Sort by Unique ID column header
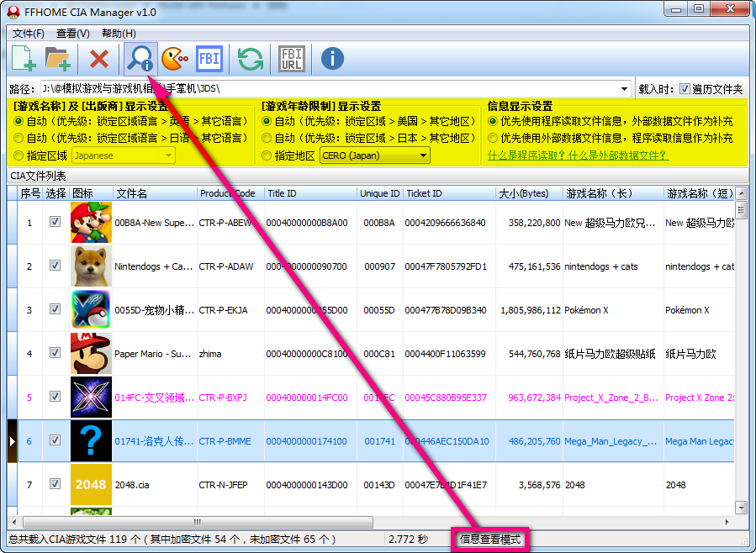 click(x=379, y=193)
